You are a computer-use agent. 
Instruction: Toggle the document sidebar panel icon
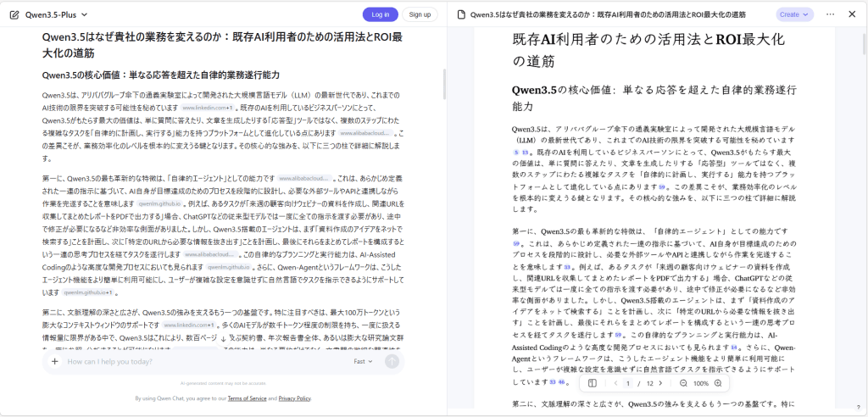click(593, 383)
